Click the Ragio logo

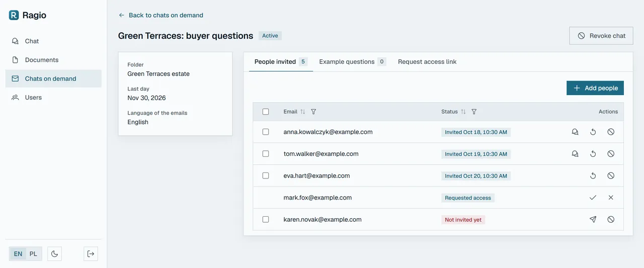tap(28, 15)
